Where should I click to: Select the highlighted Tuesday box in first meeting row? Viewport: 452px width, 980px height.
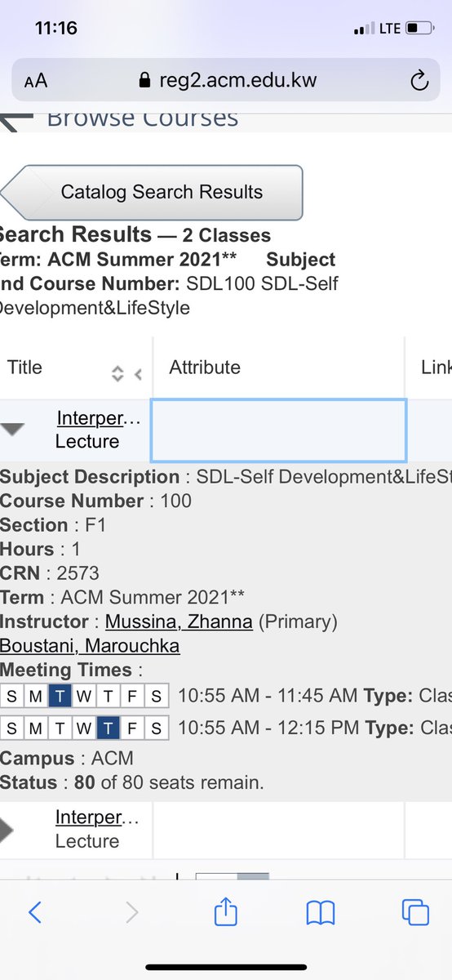pos(60,696)
